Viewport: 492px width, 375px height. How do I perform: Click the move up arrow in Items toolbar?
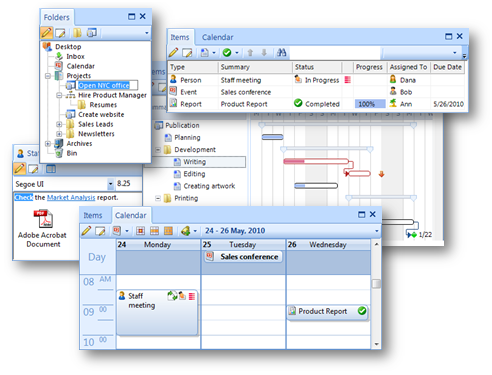(x=250, y=53)
